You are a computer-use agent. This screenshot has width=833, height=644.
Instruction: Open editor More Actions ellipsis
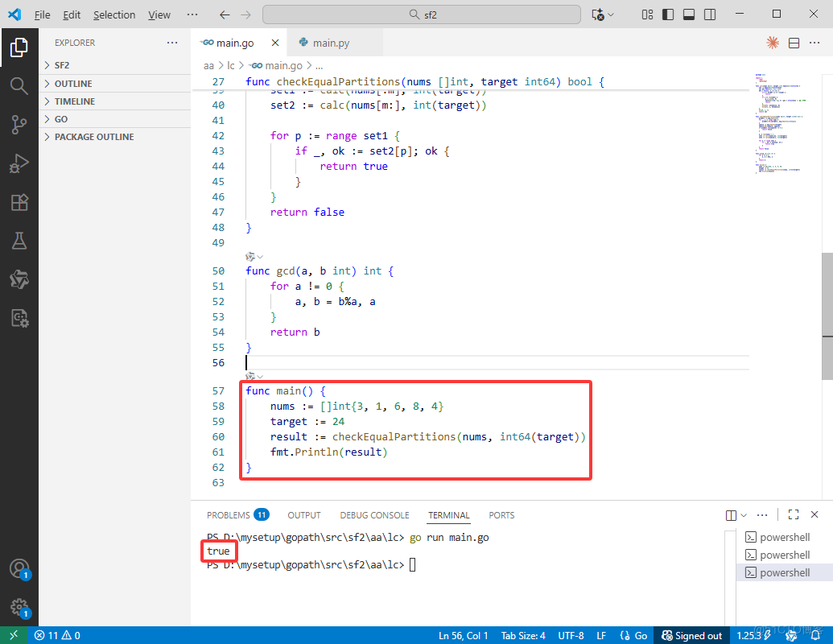point(814,43)
